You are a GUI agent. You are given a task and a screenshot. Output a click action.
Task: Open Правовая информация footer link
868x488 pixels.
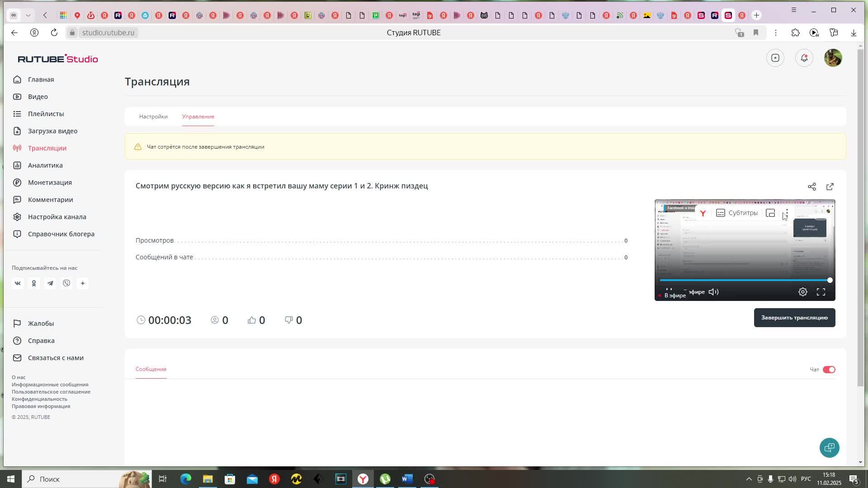point(41,406)
